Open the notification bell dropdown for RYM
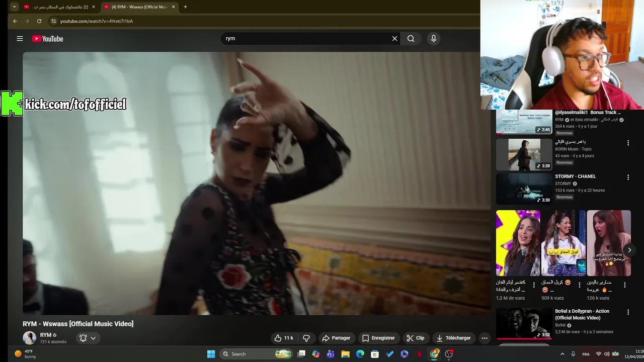Viewport: 644px width, 362px height. [x=88, y=338]
